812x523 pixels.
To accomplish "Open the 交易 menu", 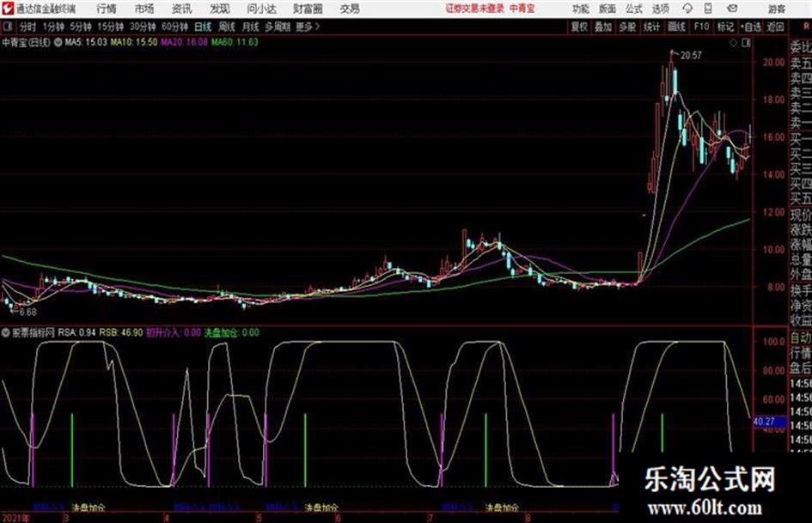I will click(350, 9).
